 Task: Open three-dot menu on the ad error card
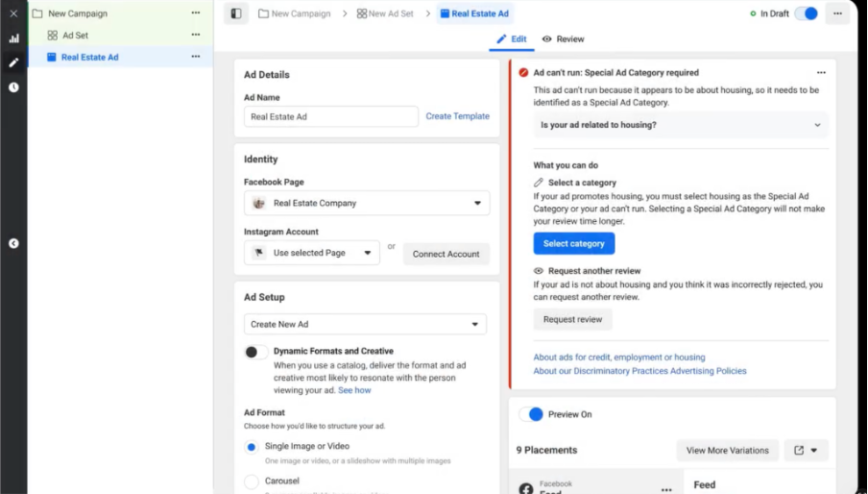click(821, 72)
